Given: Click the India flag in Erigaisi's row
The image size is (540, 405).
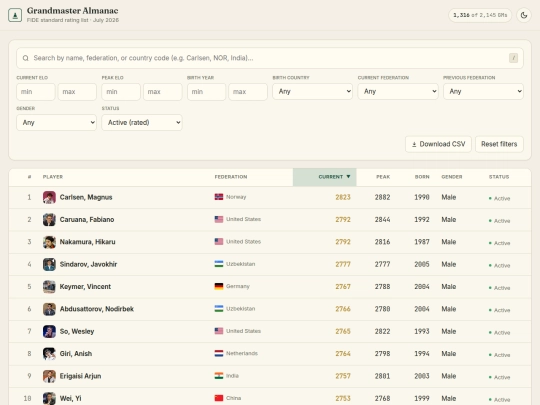Looking at the screenshot, I should (219, 376).
